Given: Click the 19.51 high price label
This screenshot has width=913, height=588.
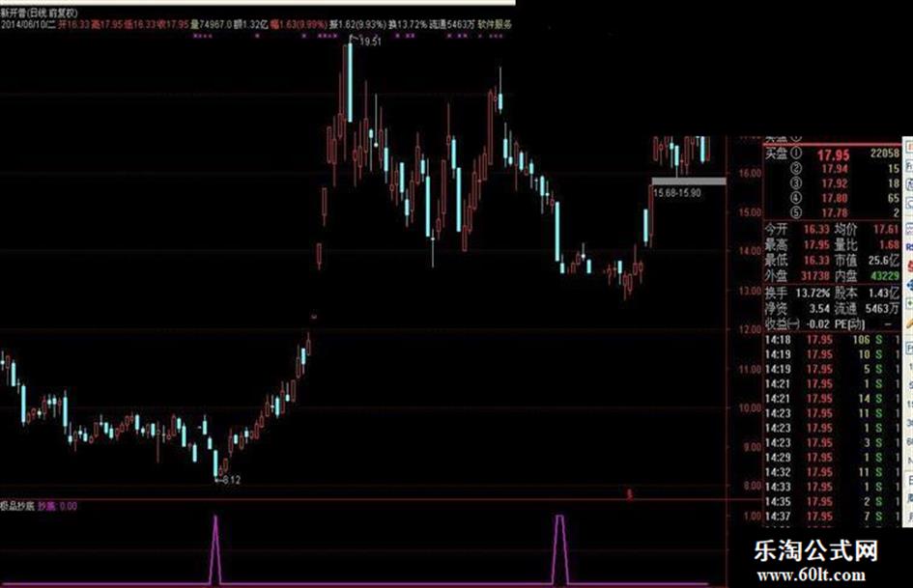Looking at the screenshot, I should click(370, 42).
